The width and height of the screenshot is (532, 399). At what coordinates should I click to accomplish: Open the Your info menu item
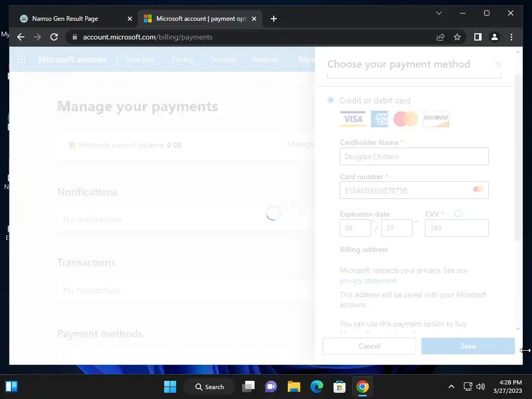[140, 59]
